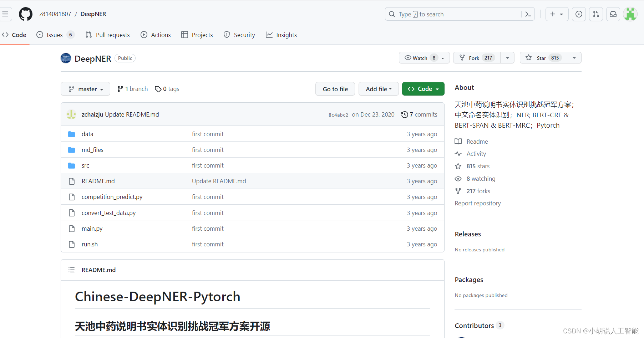
Task: Switch to the Projects tab
Action: tap(197, 35)
